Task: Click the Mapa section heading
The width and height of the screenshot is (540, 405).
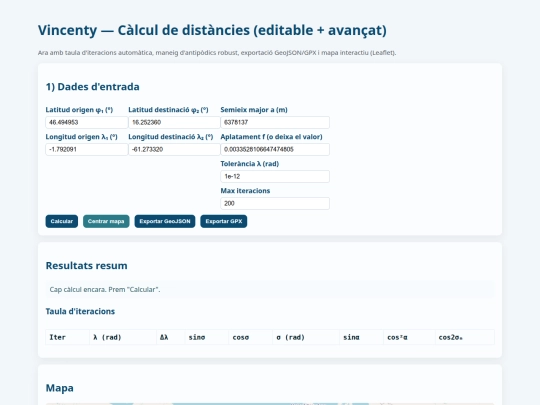Action: click(60, 388)
